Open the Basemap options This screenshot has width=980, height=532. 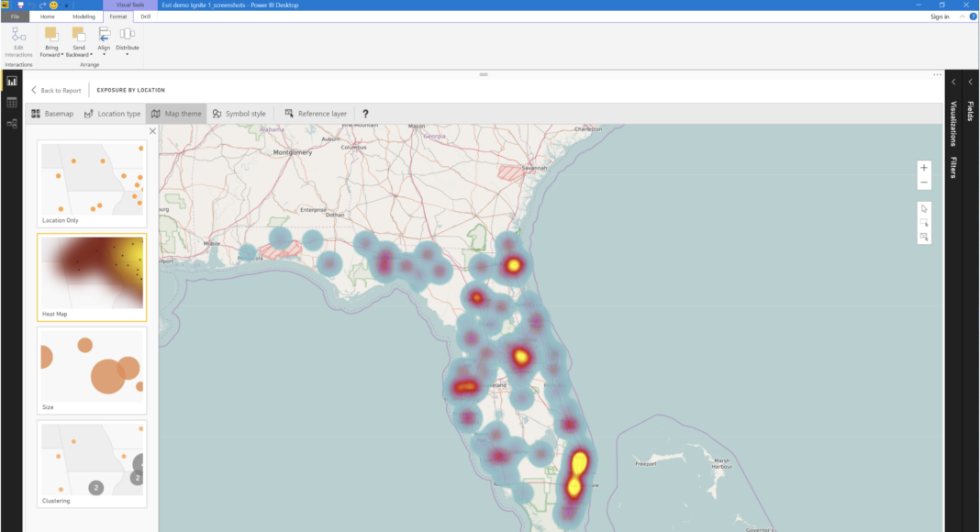point(52,114)
